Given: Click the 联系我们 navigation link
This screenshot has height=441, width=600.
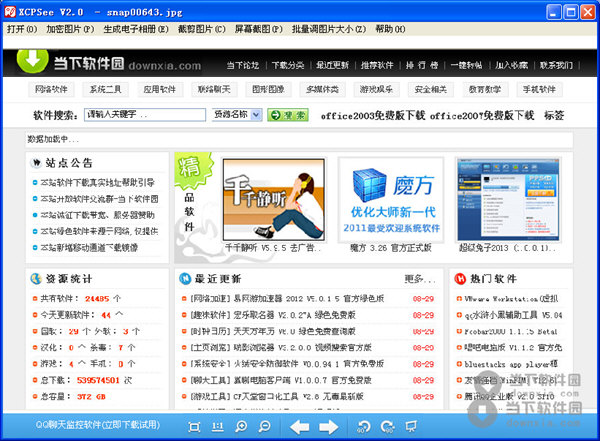Looking at the screenshot, I should [x=556, y=65].
